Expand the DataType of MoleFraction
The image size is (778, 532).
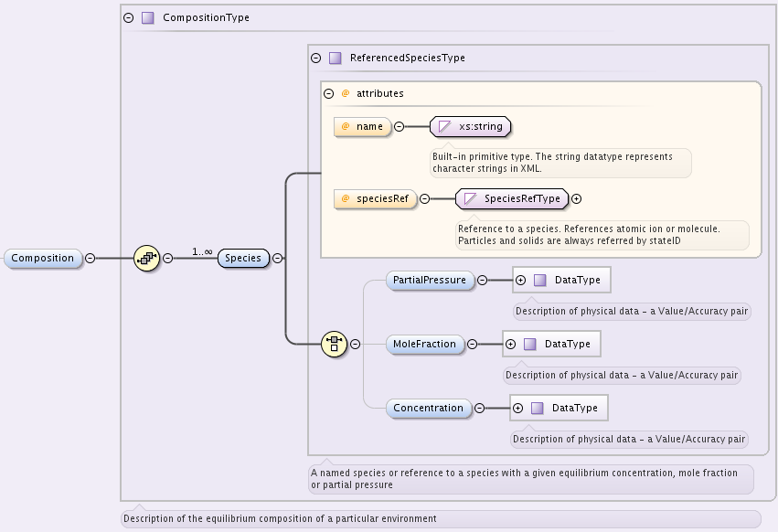click(x=510, y=345)
